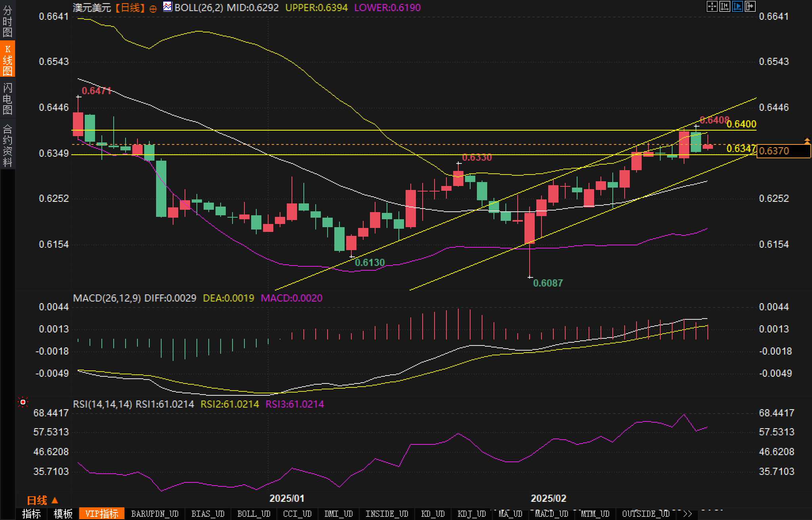The width and height of the screenshot is (812, 520).
Task: Apply the BOLL_UD indicator
Action: (254, 514)
